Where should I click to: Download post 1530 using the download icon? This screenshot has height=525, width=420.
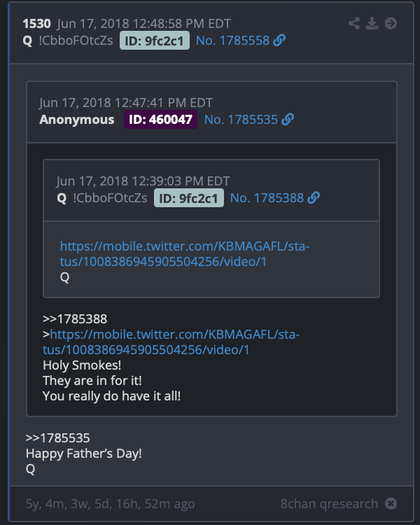coord(372,23)
